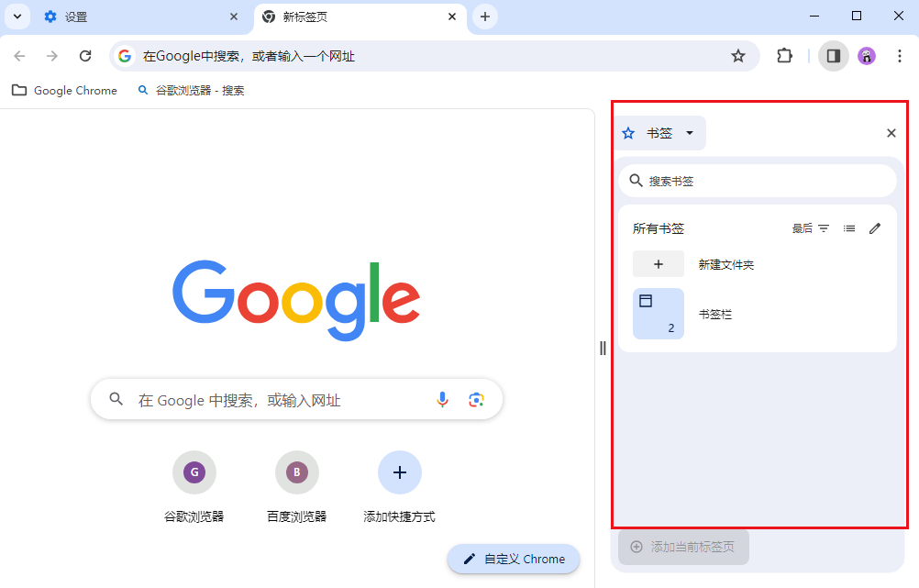Click the Google logo
919x588 pixels.
(296, 300)
